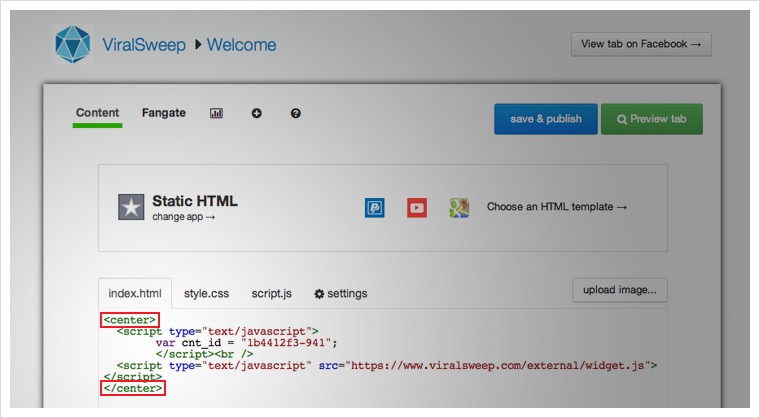Click the ViralSweep page name link

pyautogui.click(x=144, y=45)
